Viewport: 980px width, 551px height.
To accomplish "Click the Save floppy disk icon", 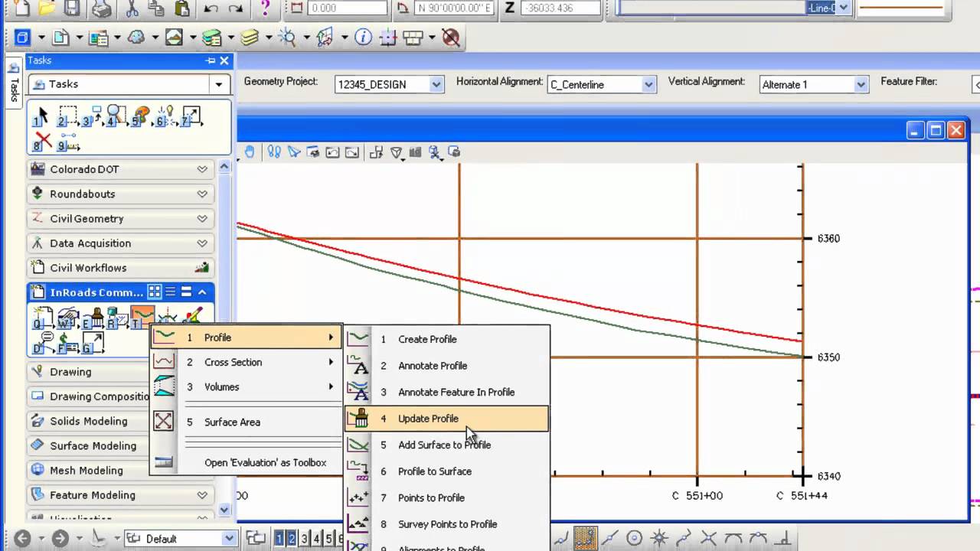I will (71, 8).
